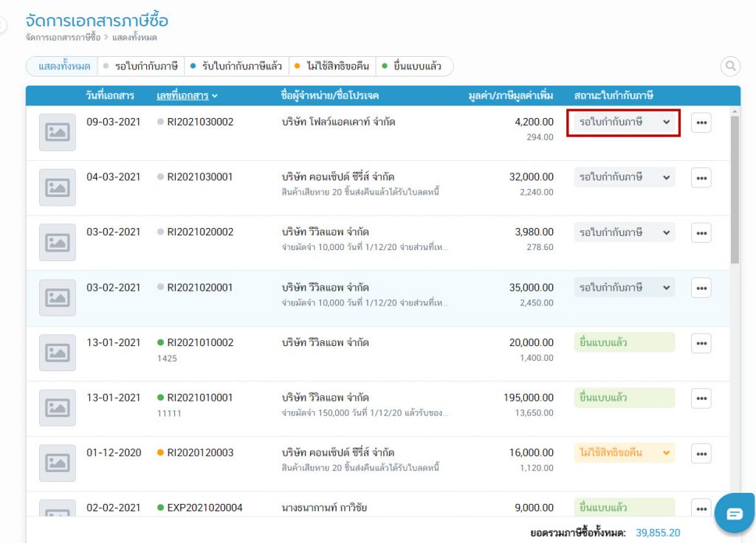This screenshot has height=543, width=756.
Task: Open more options for RI2021030001
Action: (x=701, y=178)
